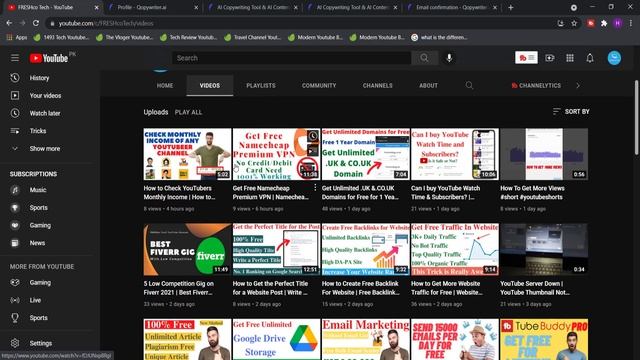Activate voice search microphone
The width and height of the screenshot is (640, 360).
pyautogui.click(x=449, y=58)
